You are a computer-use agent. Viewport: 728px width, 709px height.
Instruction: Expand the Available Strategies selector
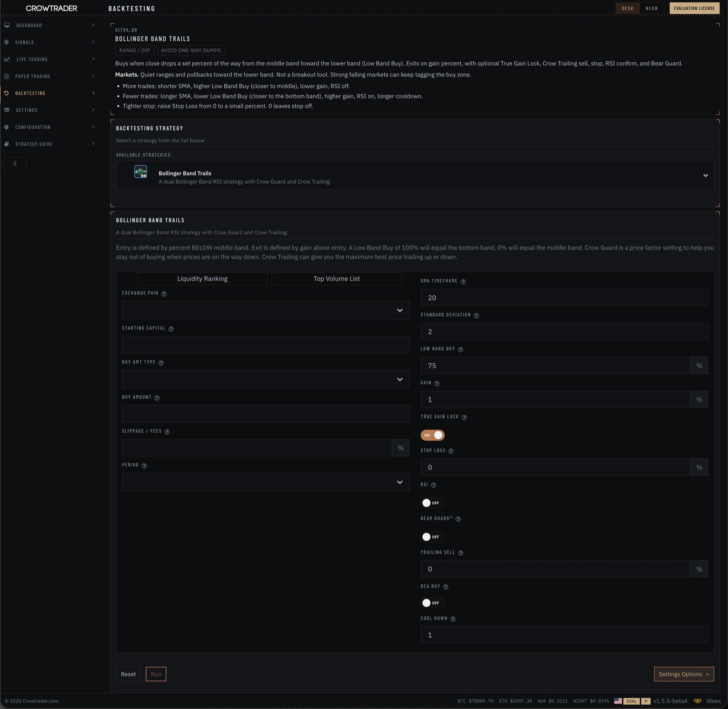coord(415,176)
